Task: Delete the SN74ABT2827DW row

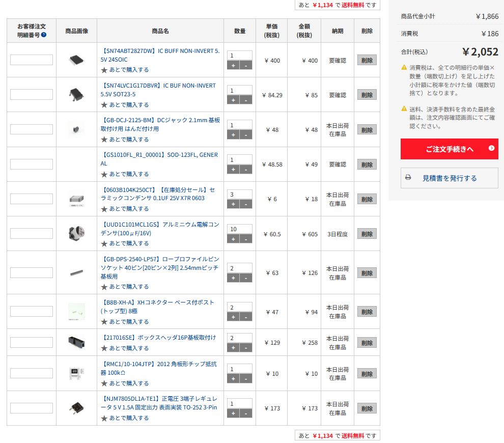Action: (367, 60)
